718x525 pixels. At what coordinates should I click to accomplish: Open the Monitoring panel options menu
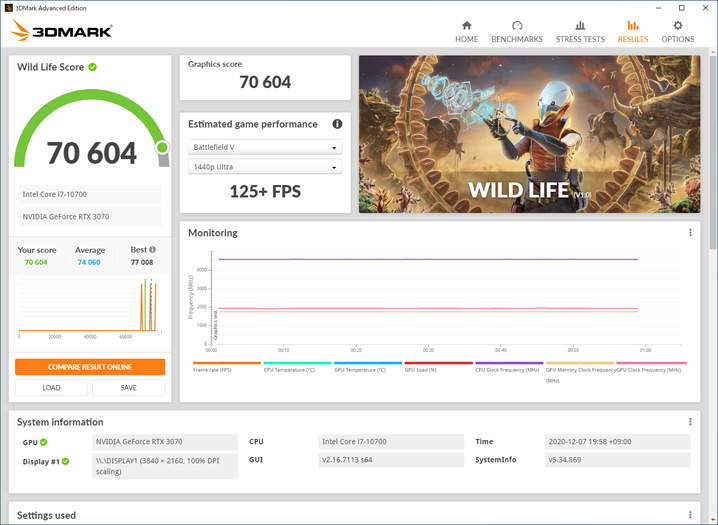pyautogui.click(x=690, y=233)
